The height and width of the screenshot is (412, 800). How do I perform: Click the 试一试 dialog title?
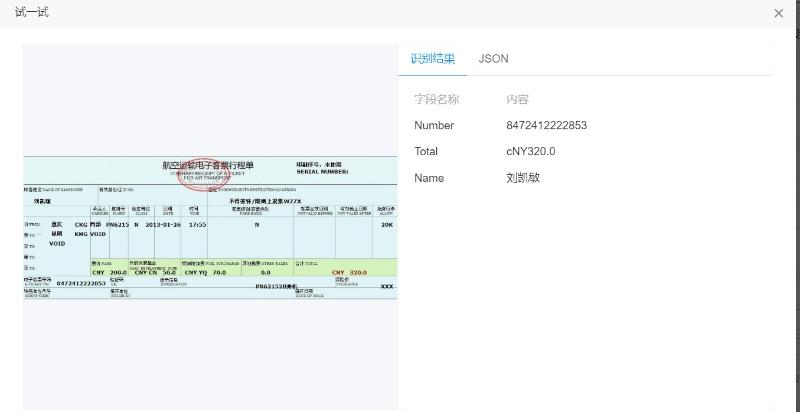click(32, 12)
